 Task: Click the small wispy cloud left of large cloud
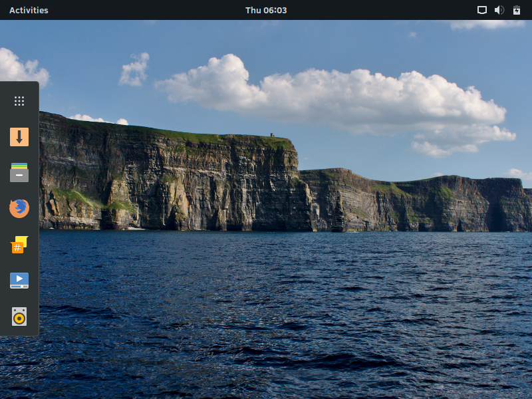[x=135, y=70]
